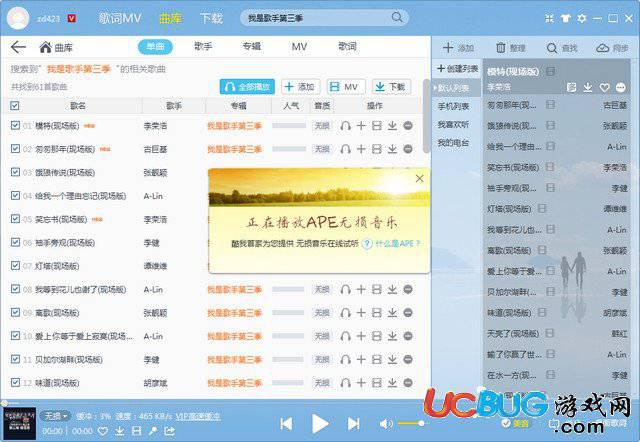This screenshot has width=640, height=442.
Task: Uncheck song 07 灯塔(现场版)
Action: [x=15, y=266]
